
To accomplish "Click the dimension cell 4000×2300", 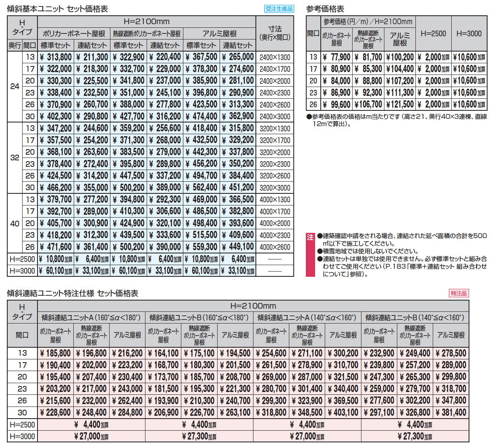I will 275,235.
